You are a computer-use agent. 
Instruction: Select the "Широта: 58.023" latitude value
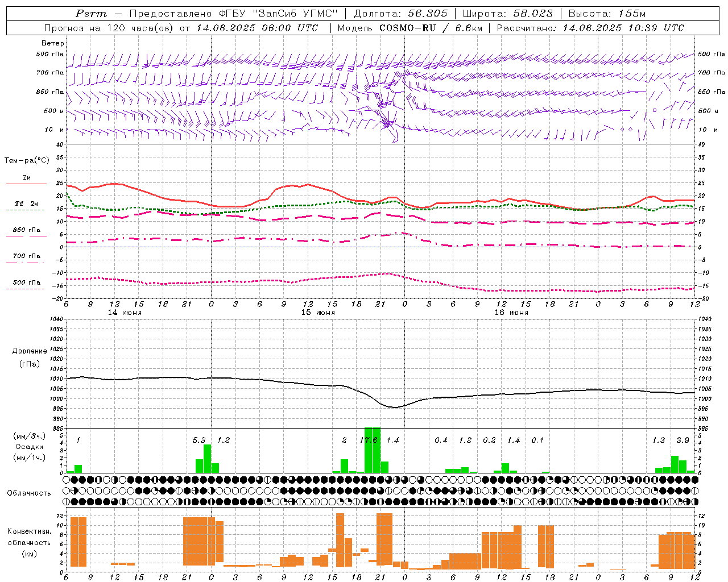507,14
